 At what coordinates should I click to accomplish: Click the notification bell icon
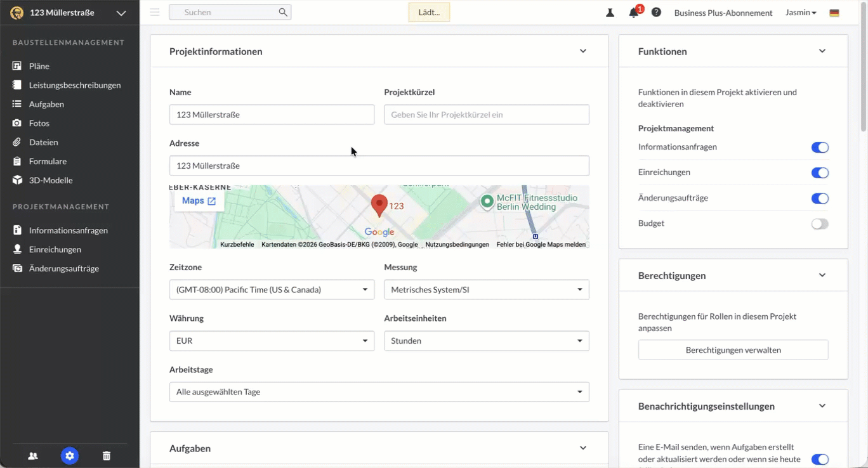click(633, 13)
